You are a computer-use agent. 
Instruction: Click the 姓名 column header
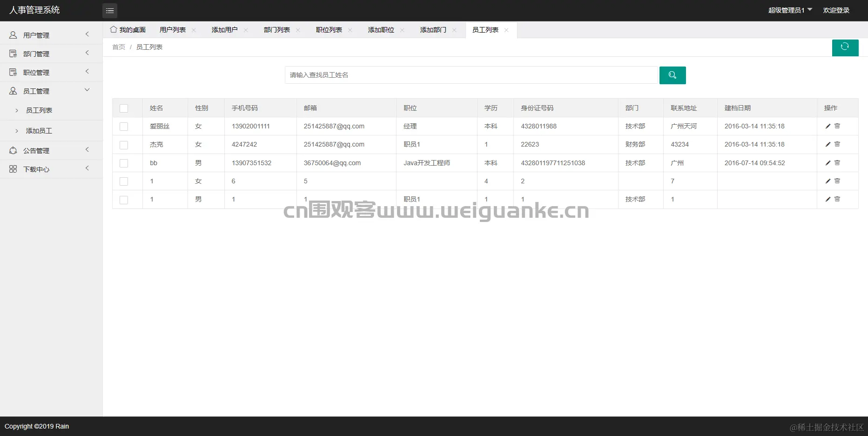pyautogui.click(x=156, y=108)
